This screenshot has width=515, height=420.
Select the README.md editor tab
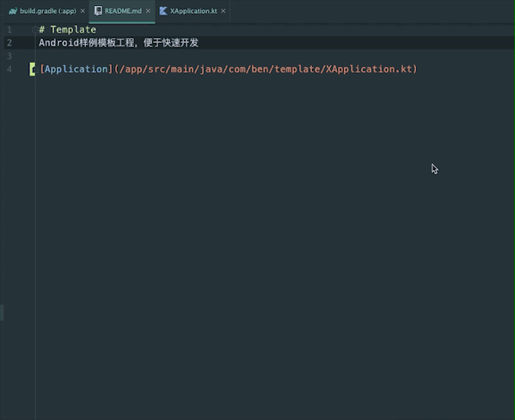pyautogui.click(x=122, y=11)
